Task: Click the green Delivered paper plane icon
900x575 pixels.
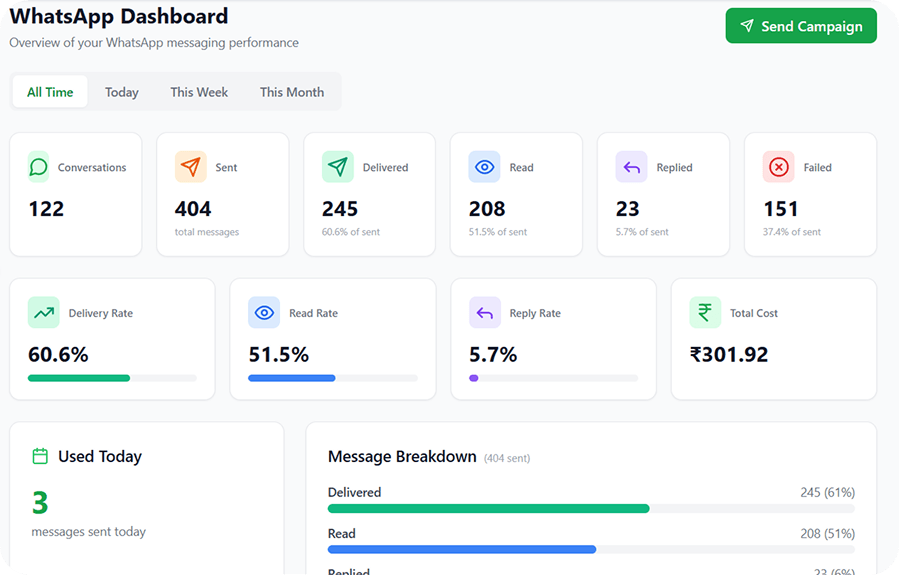Action: tap(338, 167)
